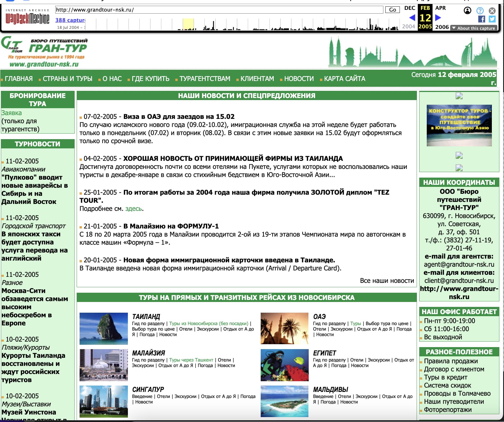Click the Egypt diver thumbnail

285,365
